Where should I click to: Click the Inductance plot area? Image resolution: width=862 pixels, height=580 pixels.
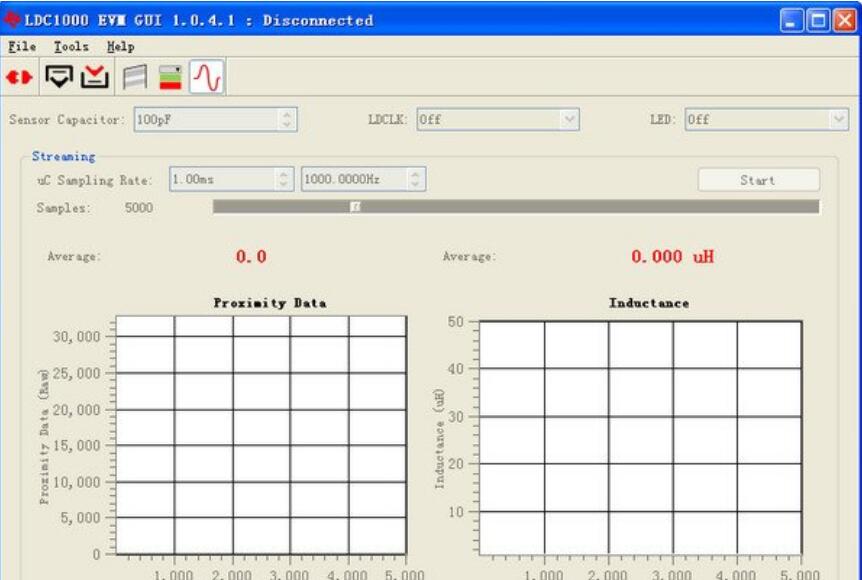coord(640,438)
